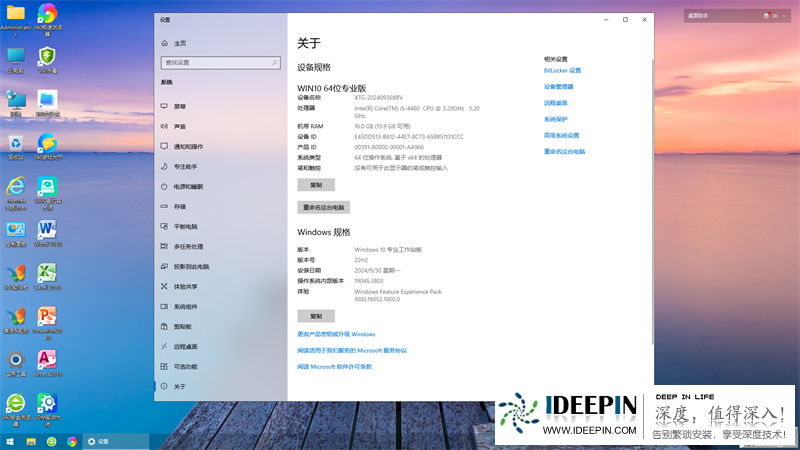Select the Administrator folder desktop icon

click(x=16, y=20)
